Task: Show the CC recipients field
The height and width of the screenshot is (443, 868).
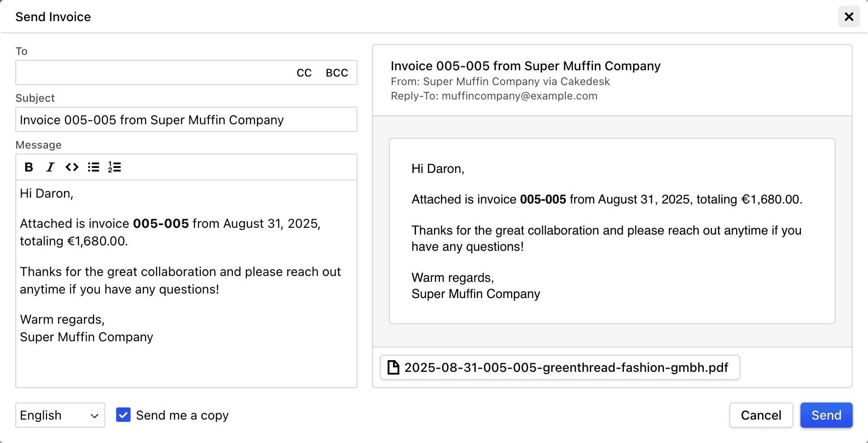Action: point(304,72)
